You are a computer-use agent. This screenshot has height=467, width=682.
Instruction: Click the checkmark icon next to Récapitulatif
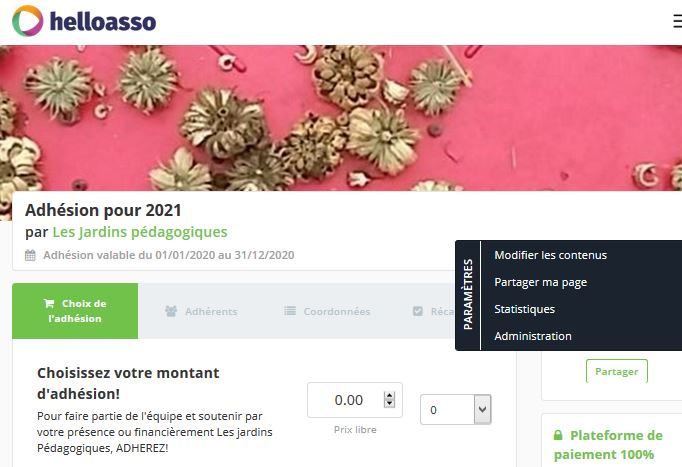[x=418, y=311]
